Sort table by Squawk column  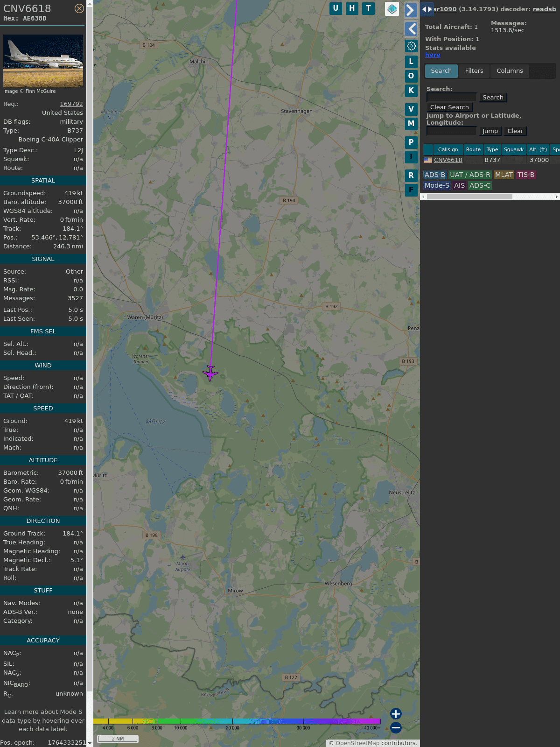pyautogui.click(x=514, y=149)
